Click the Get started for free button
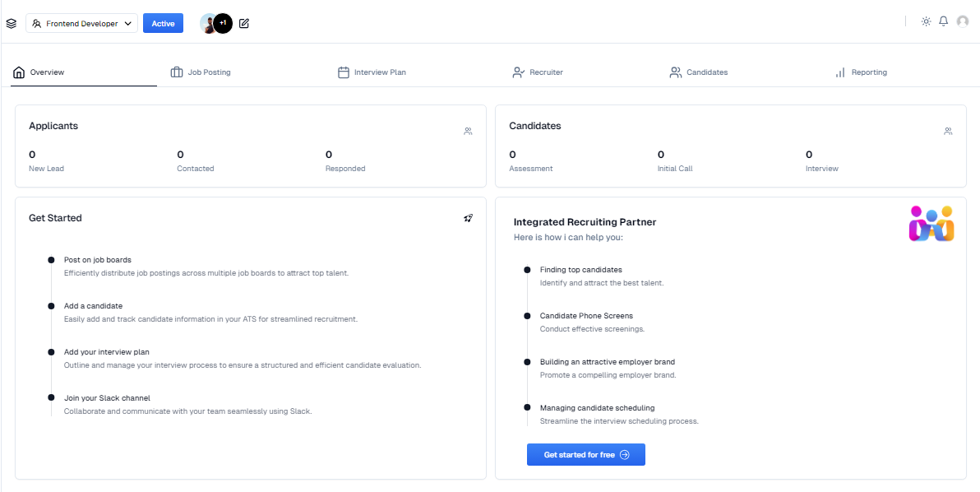Image resolution: width=980 pixels, height=492 pixels. 585,454
